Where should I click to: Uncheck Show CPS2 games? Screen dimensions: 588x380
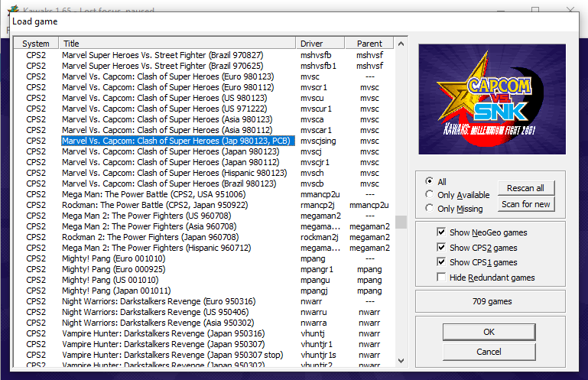click(x=441, y=248)
